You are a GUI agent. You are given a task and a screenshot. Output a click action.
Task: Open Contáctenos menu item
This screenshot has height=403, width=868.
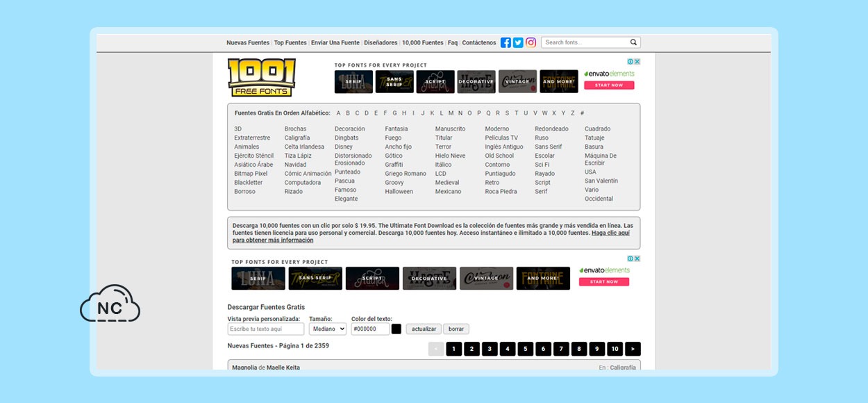(x=479, y=43)
